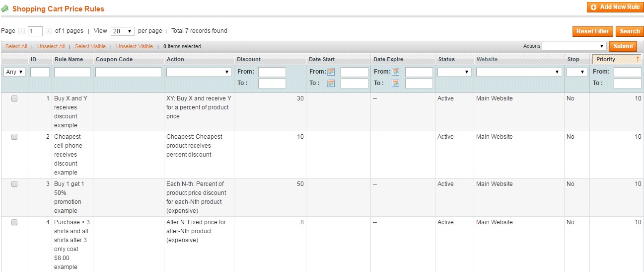Go to previous page arrow
This screenshot has width=644, height=272.
pos(21,31)
